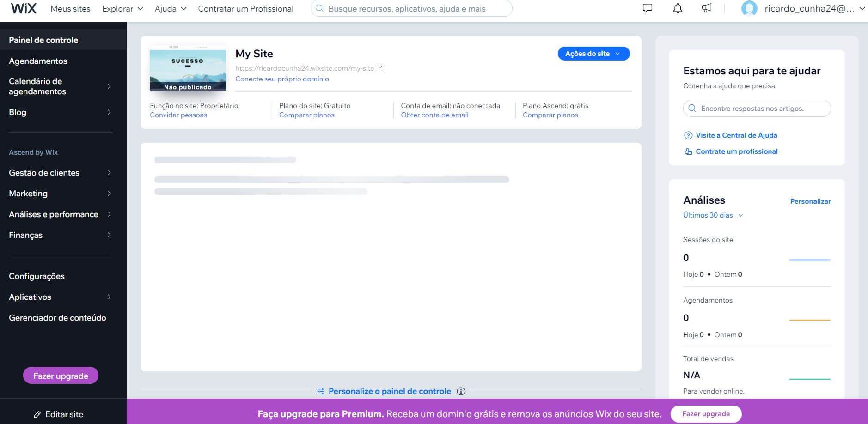Click Editar site at the bottom
Viewport: 868px width, 424px height.
59,414
